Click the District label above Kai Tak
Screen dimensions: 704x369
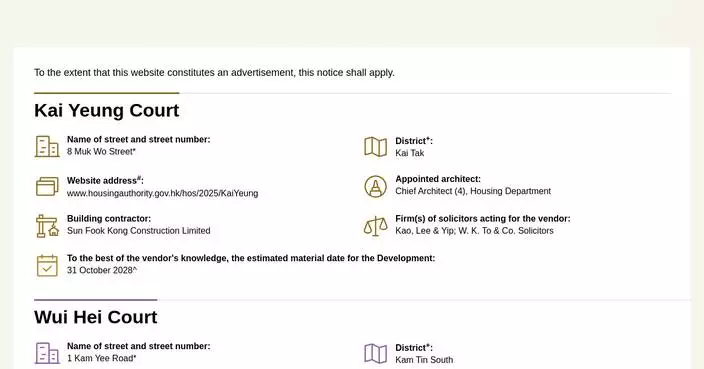414,141
